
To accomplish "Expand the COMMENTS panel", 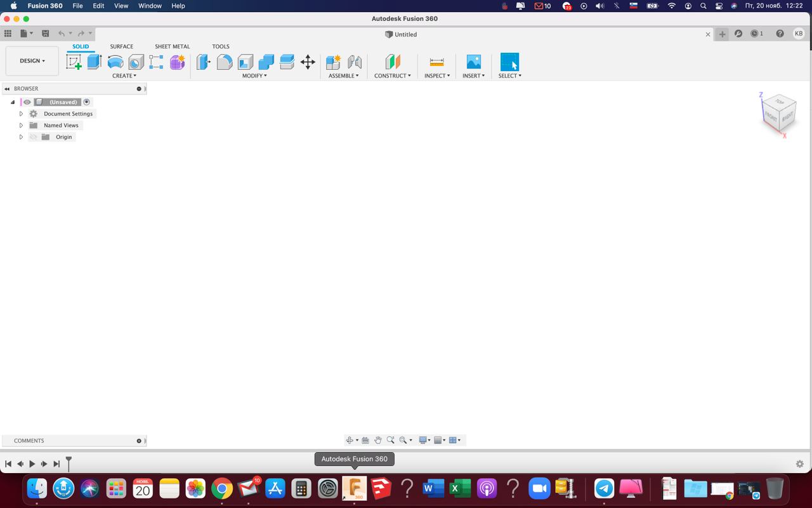I will 139,441.
